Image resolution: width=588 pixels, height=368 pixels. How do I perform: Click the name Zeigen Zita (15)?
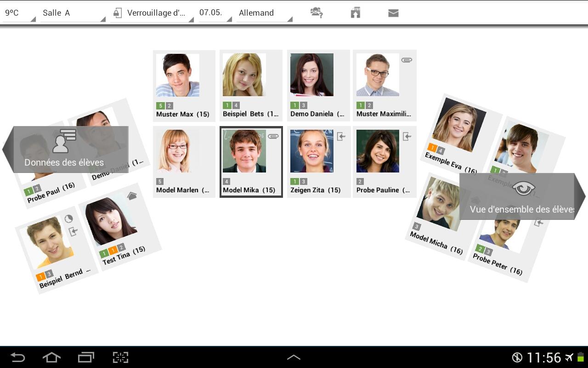[x=316, y=190]
